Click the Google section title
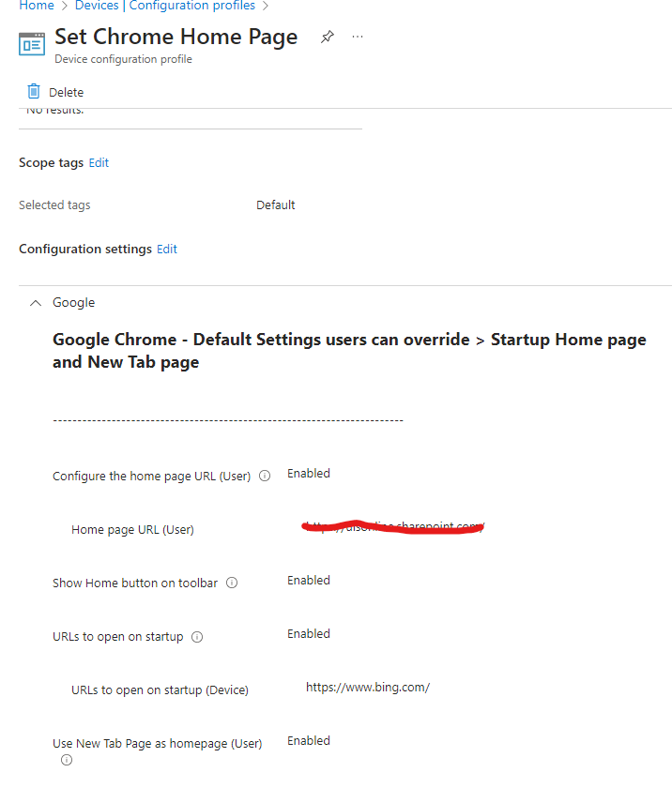 click(x=74, y=303)
